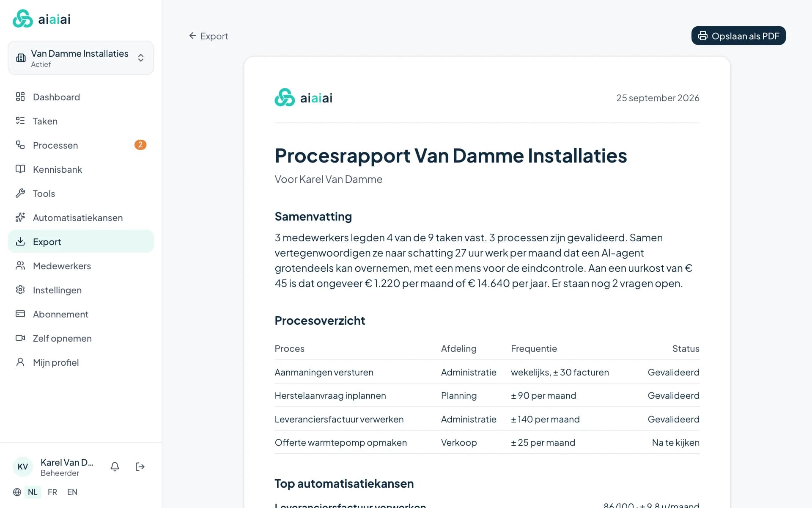Expand the Van Damme Installaties company switcher
This screenshot has width=812, height=508.
coord(81,58)
